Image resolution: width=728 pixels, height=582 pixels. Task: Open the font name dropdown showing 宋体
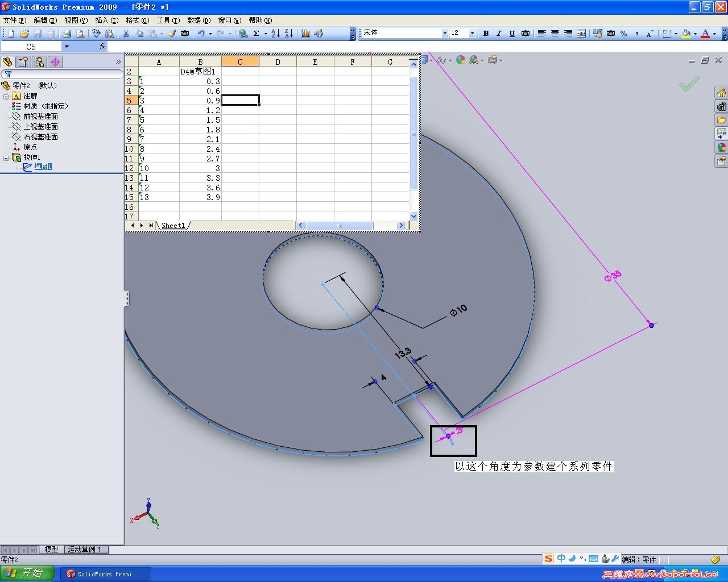(x=445, y=34)
